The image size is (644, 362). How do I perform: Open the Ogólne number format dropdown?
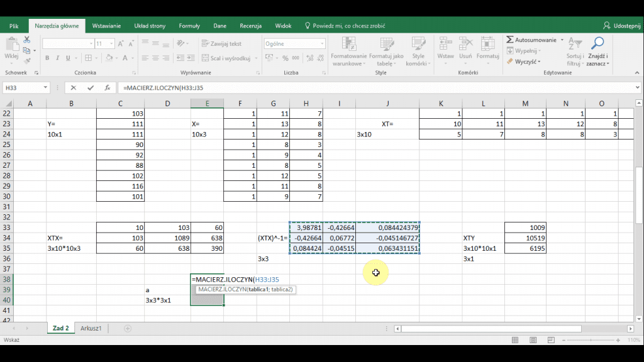tap(322, 43)
